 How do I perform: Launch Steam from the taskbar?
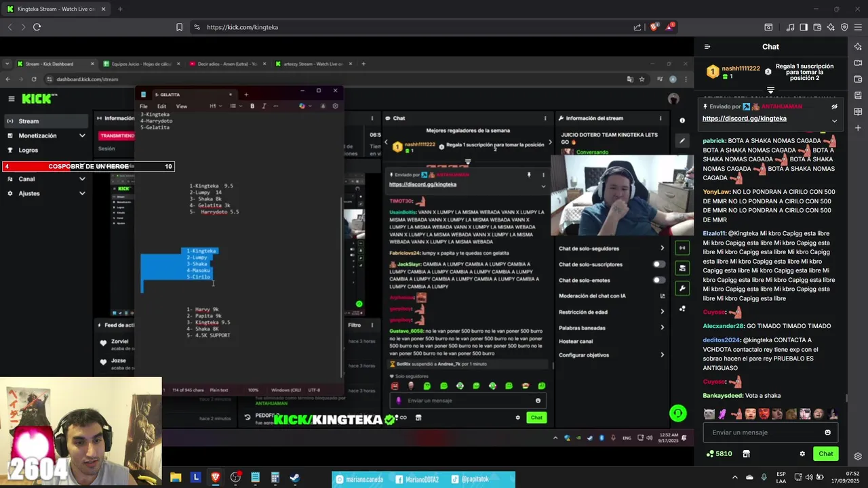(x=294, y=477)
